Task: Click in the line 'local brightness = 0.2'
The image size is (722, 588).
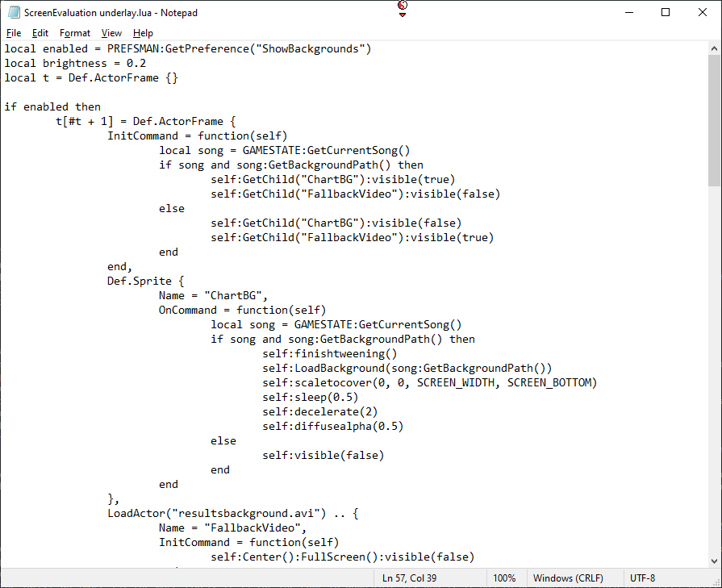Action: click(76, 63)
